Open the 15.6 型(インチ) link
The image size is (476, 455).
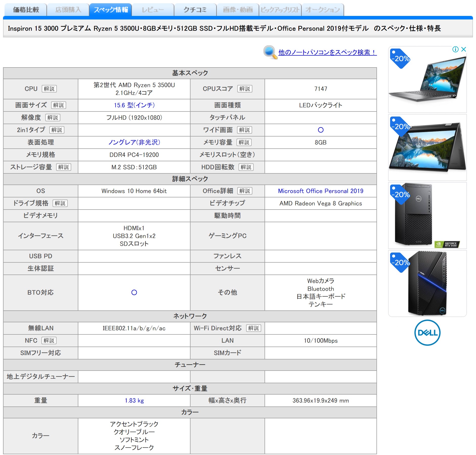(134, 105)
